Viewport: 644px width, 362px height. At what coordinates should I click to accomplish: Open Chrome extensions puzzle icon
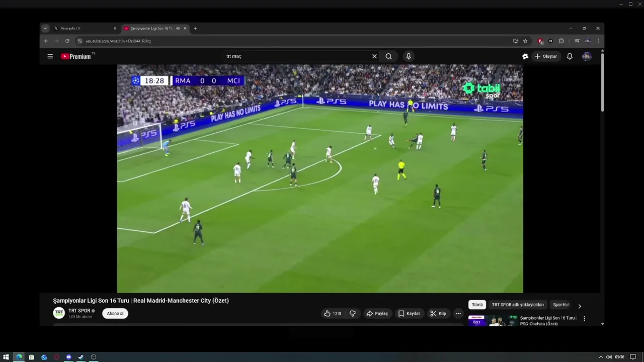561,41
